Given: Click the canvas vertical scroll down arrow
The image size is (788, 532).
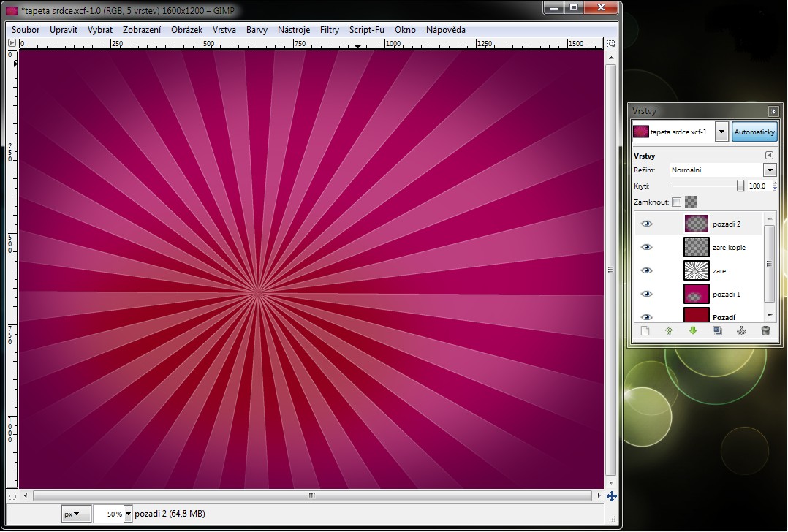Looking at the screenshot, I should 610,482.
